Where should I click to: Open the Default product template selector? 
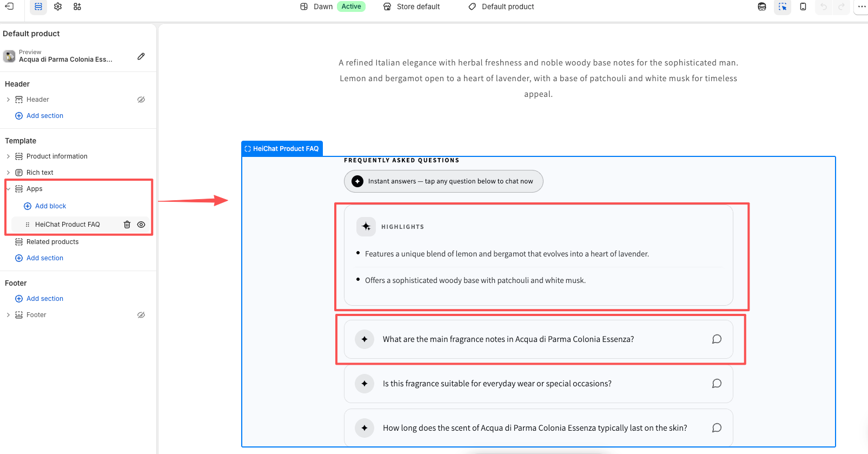pos(501,6)
